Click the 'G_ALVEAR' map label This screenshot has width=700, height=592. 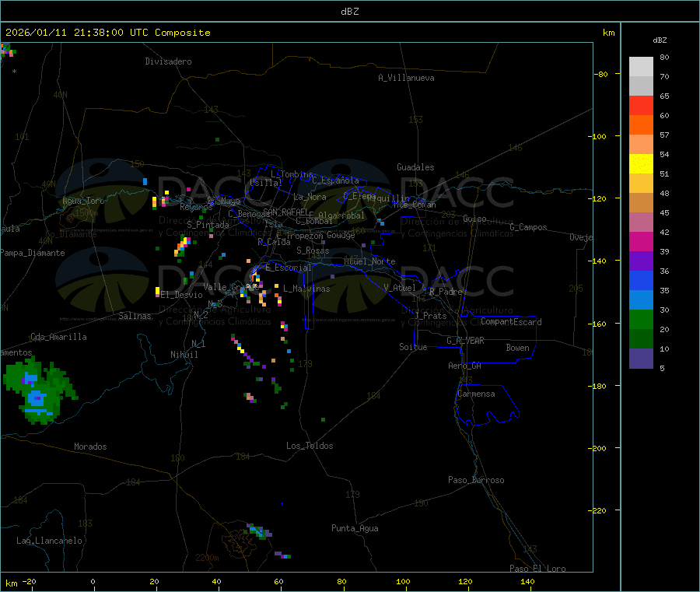point(465,341)
